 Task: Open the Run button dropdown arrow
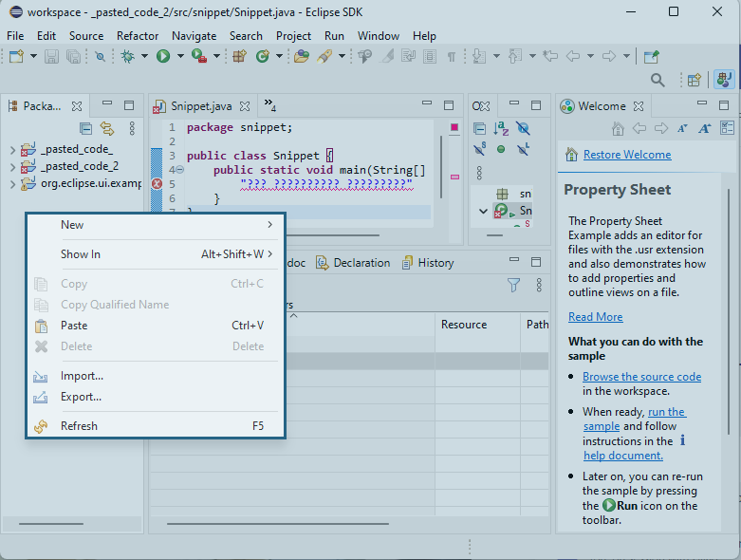click(179, 56)
